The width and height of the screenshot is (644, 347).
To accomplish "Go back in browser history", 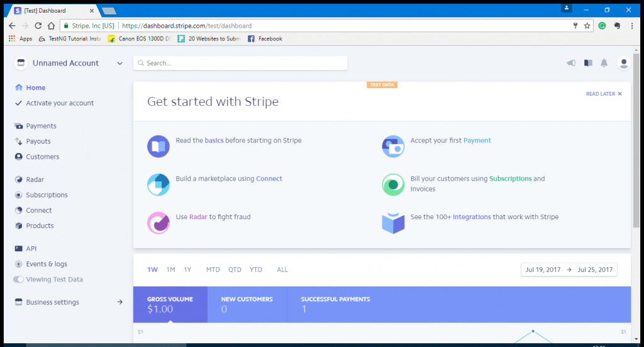I will (12, 25).
